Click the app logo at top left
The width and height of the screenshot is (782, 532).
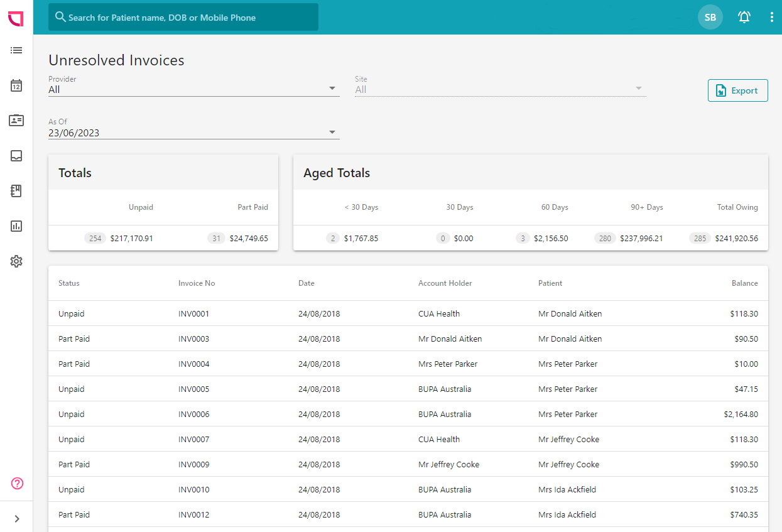(x=15, y=18)
